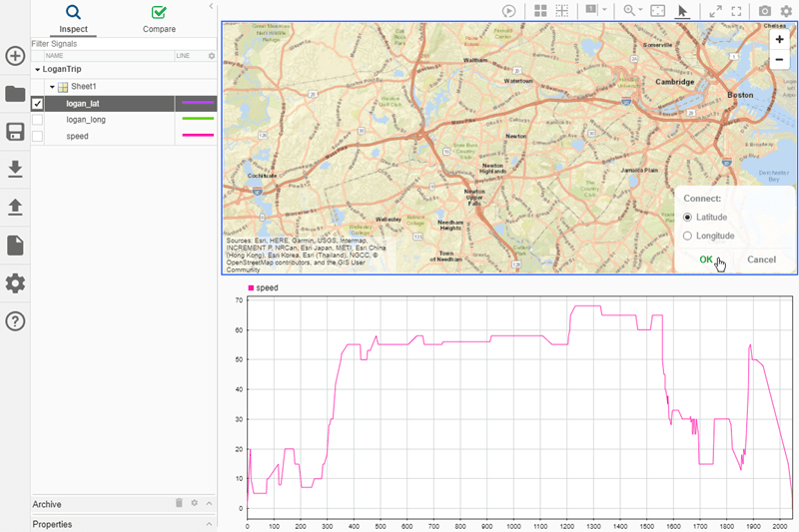Collapse the signal panel with left chevron
799x532 pixels.
(x=211, y=6)
